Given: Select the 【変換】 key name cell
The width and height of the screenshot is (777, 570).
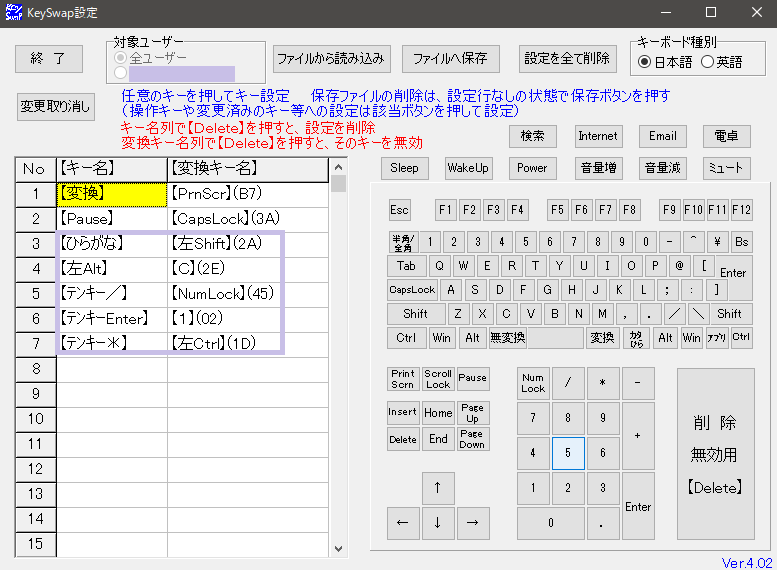Looking at the screenshot, I should click(x=112, y=195).
